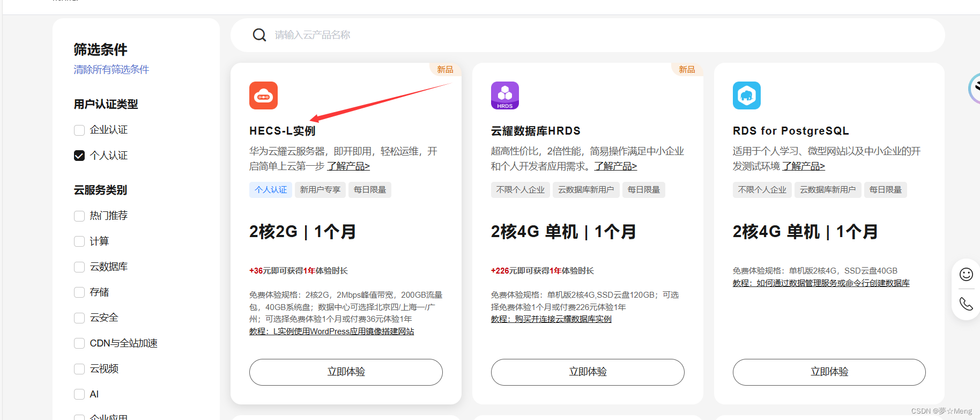Open the 购买并连接云耀数据库实例 tutorial link
Image resolution: width=980 pixels, height=420 pixels.
pyautogui.click(x=551, y=319)
